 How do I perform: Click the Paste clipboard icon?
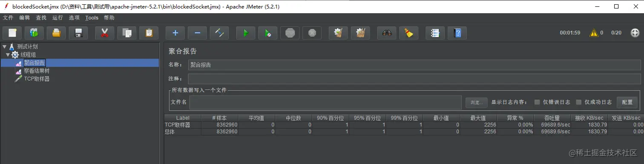149,33
